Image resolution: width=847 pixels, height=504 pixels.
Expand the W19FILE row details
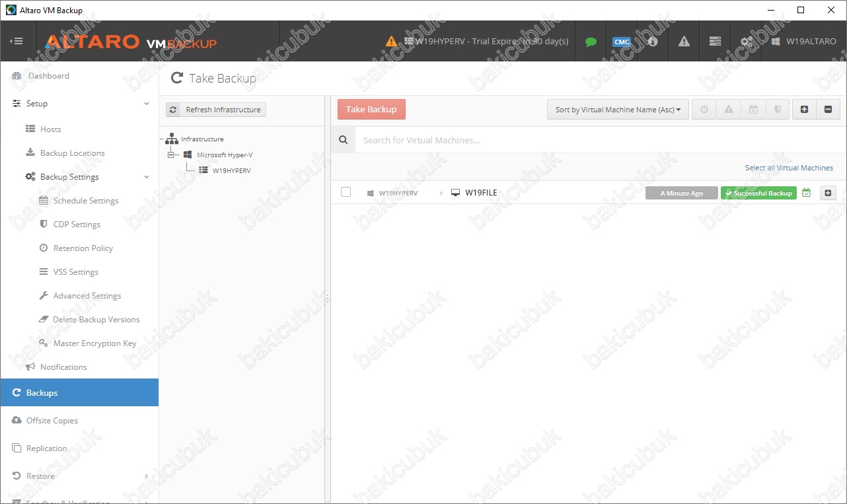pos(828,193)
